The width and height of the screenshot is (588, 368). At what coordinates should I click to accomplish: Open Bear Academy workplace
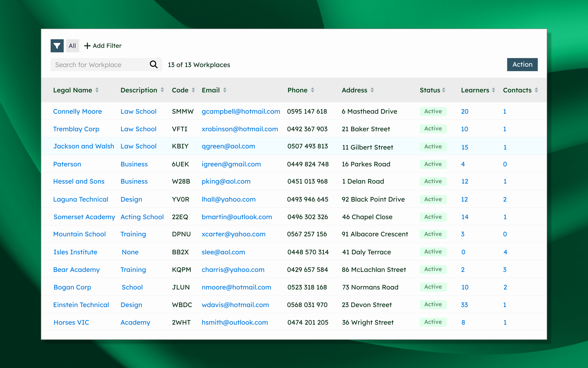click(x=76, y=270)
